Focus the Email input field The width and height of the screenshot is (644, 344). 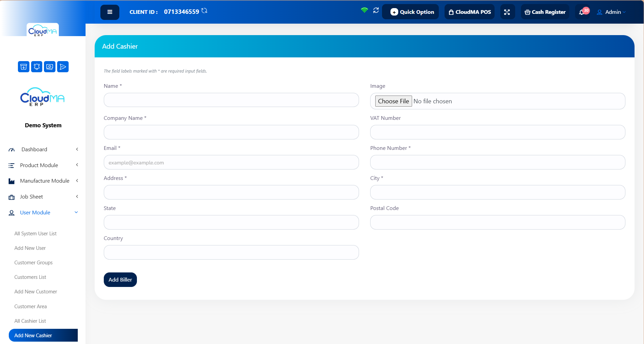[x=231, y=162]
